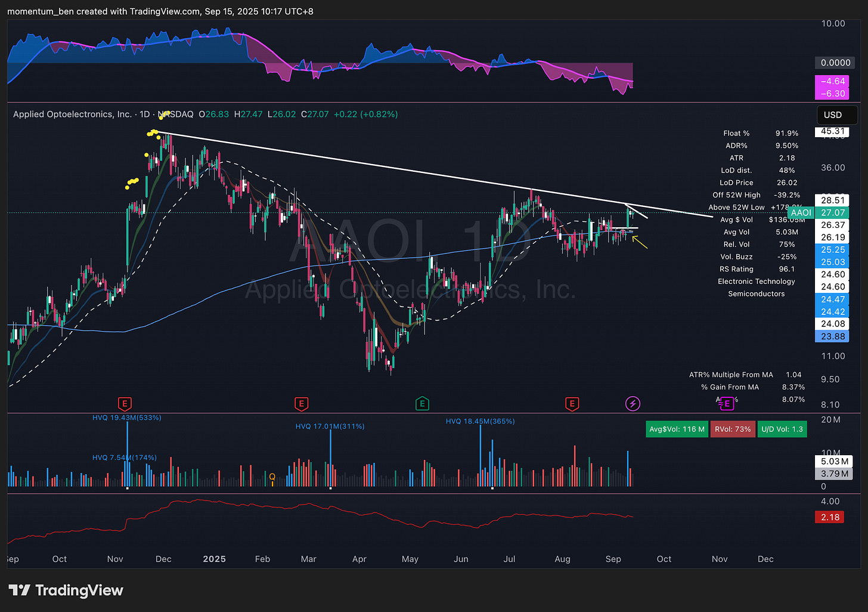Image resolution: width=868 pixels, height=612 pixels.
Task: Click the blue 25.25 moving average label
Action: (x=833, y=249)
